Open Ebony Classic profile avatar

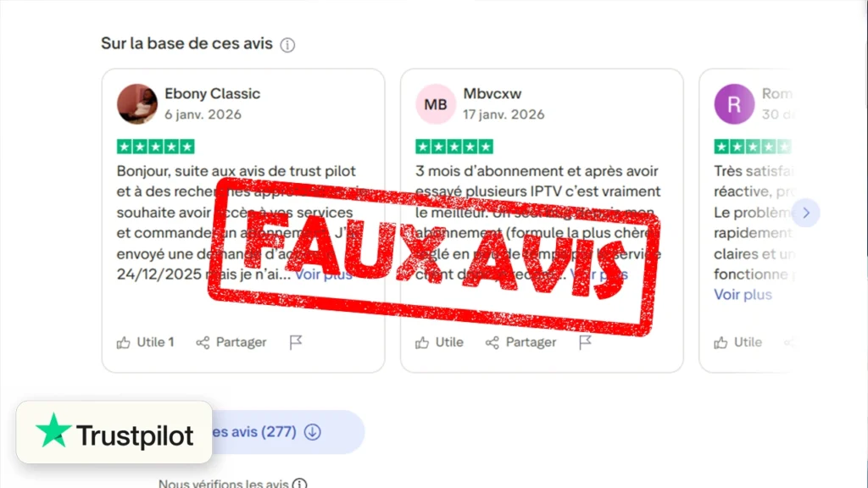click(x=137, y=104)
